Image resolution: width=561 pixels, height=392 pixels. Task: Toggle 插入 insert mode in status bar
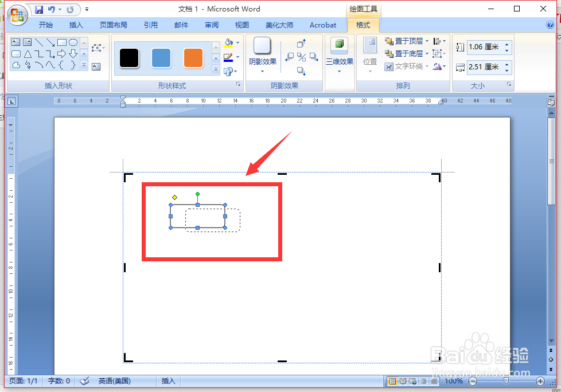pyautogui.click(x=168, y=381)
